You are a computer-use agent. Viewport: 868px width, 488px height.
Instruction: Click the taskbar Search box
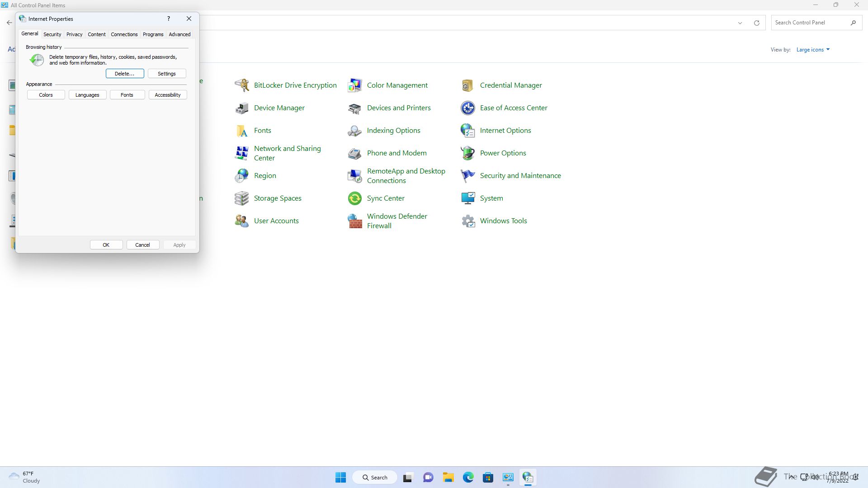375,477
